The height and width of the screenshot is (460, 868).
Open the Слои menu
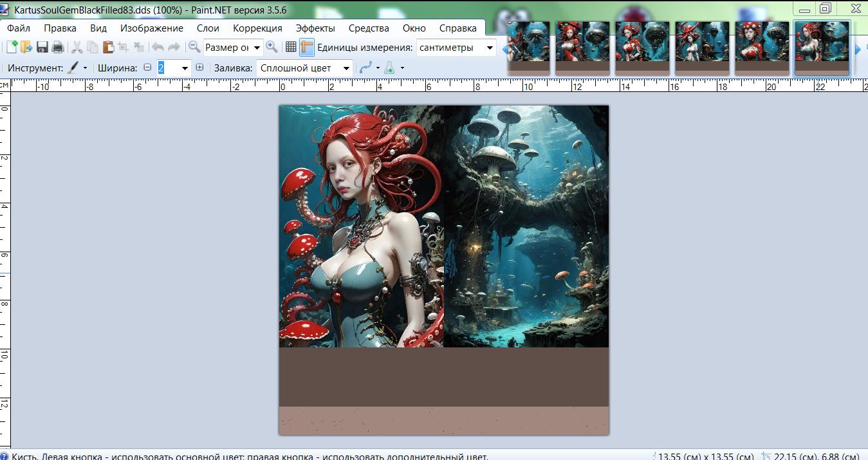tap(208, 28)
